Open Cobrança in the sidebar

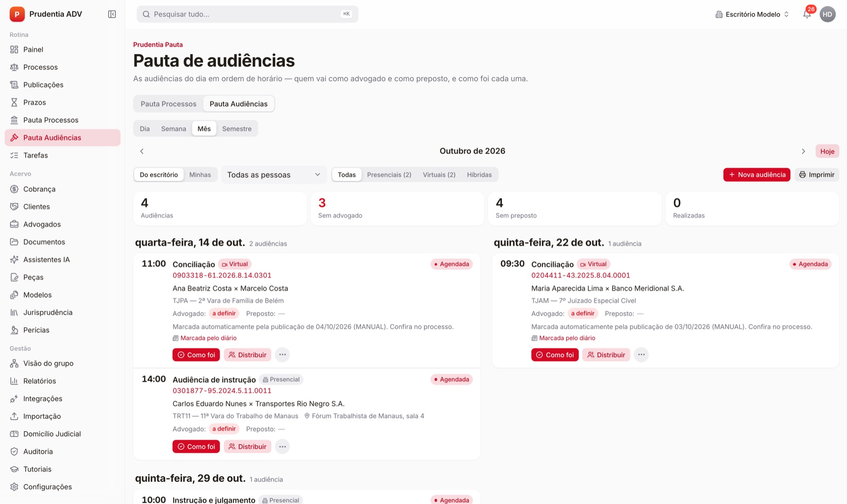point(63,189)
